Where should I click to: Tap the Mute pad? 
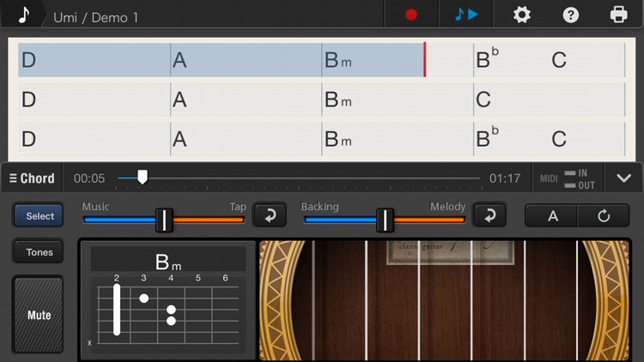click(x=39, y=315)
